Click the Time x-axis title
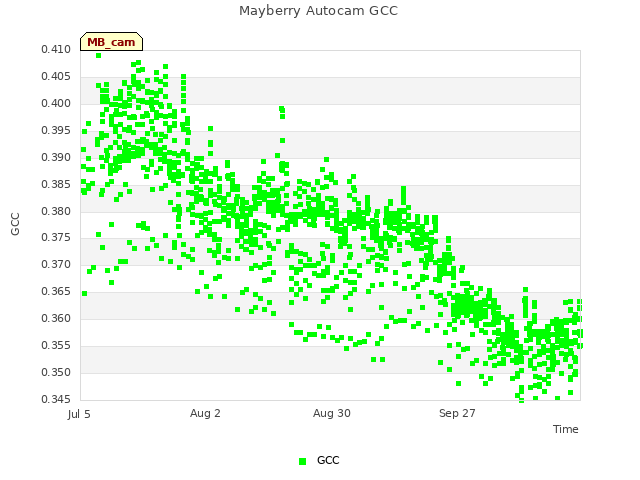The image size is (640, 480). coord(566,429)
